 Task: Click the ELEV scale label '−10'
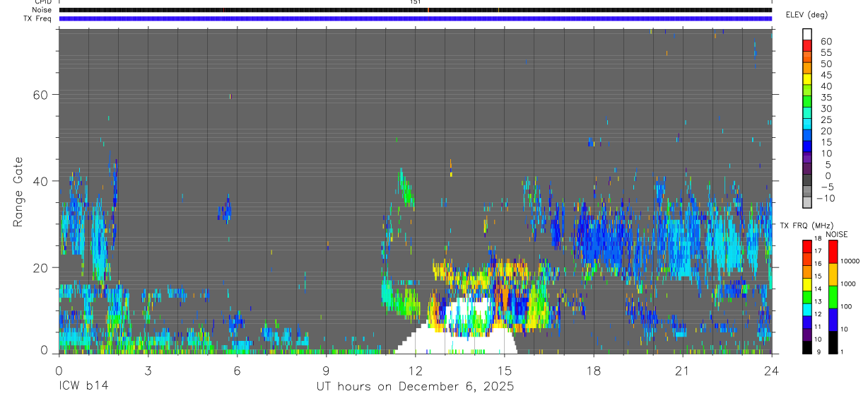click(x=825, y=198)
